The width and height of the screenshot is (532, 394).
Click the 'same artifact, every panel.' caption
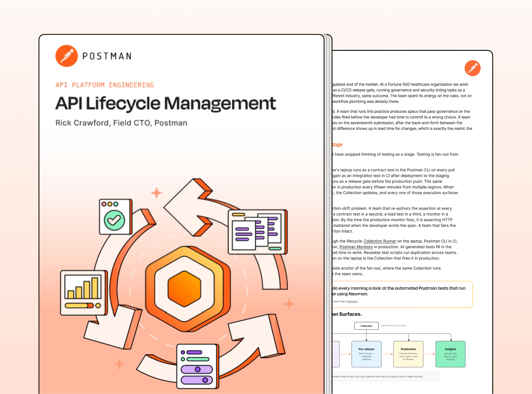pyautogui.click(x=394, y=326)
